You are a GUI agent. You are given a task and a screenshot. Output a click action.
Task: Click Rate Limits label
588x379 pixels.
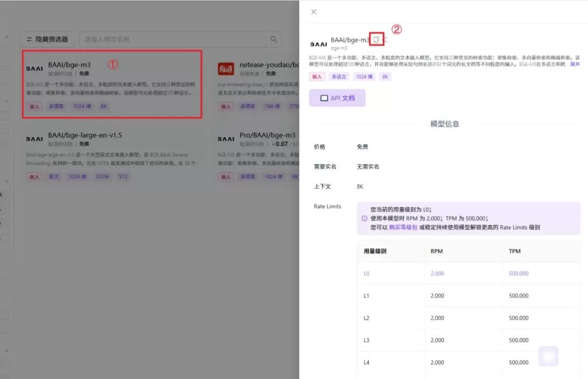(327, 206)
